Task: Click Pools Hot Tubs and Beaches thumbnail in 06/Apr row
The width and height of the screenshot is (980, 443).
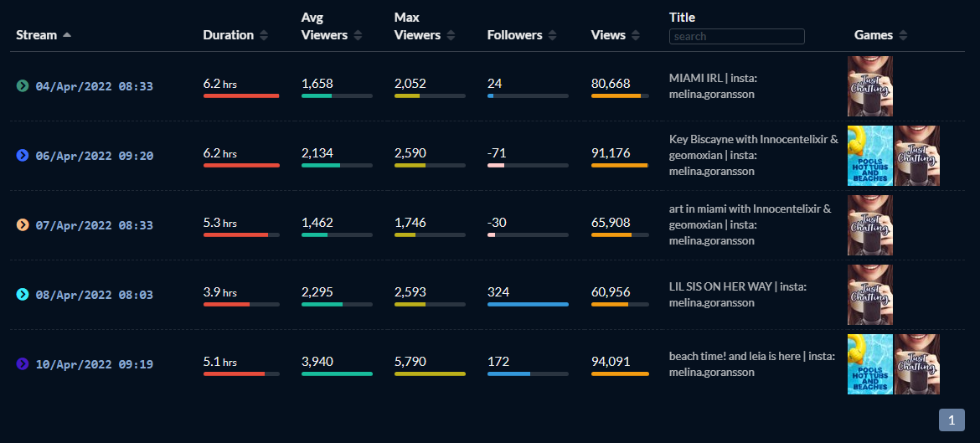Action: [x=870, y=156]
